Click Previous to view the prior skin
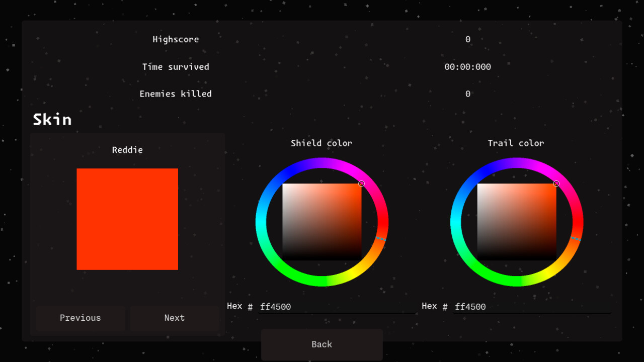The width and height of the screenshot is (644, 362). click(80, 318)
